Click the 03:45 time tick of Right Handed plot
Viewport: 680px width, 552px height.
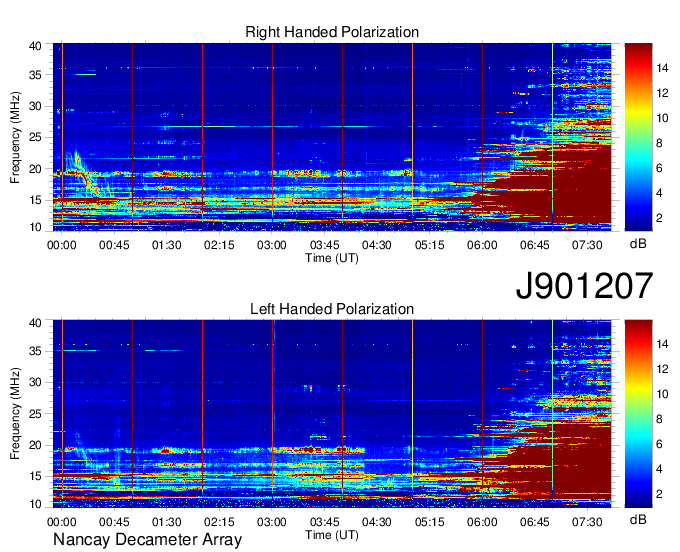[x=324, y=245]
